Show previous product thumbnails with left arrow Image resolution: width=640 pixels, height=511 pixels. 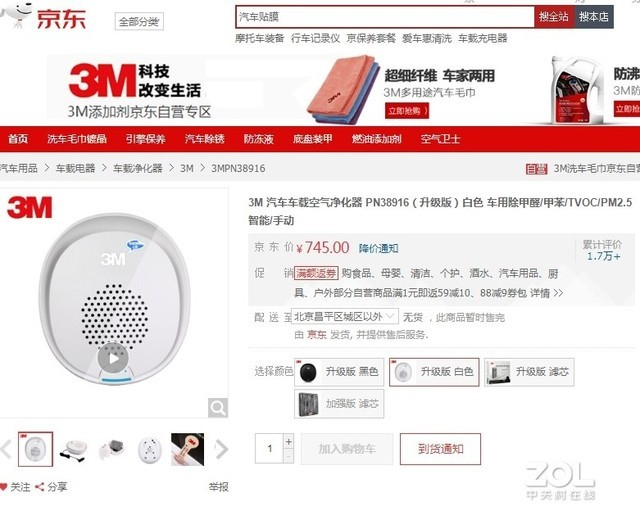click(x=6, y=449)
